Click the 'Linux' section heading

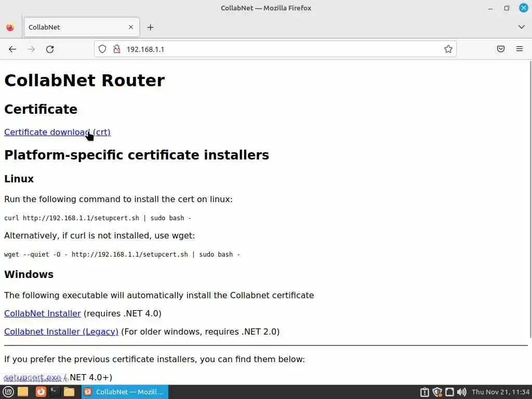(19, 179)
